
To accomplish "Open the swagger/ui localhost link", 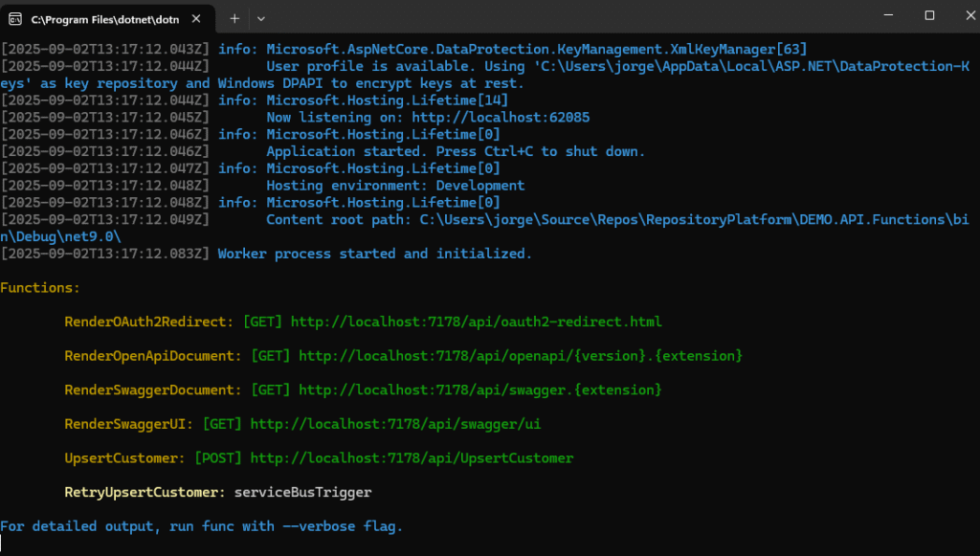I will tap(395, 424).
